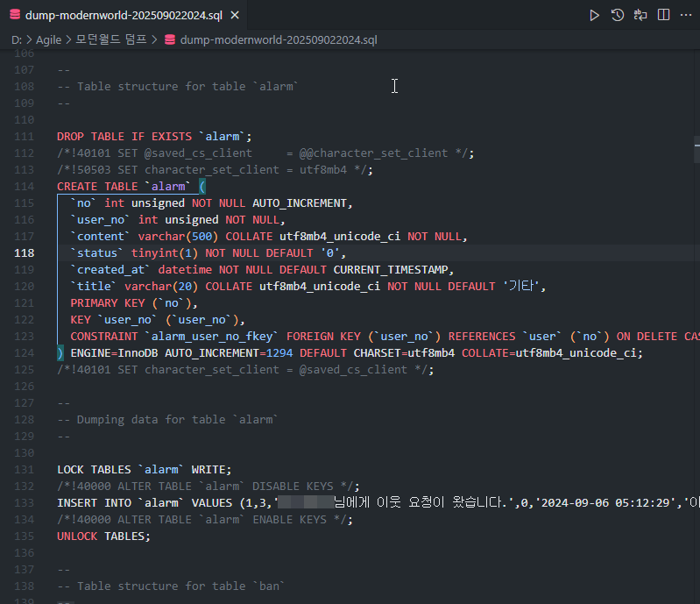The image size is (700, 604).
Task: Open the More Actions ellipsis menu
Action: click(685, 15)
